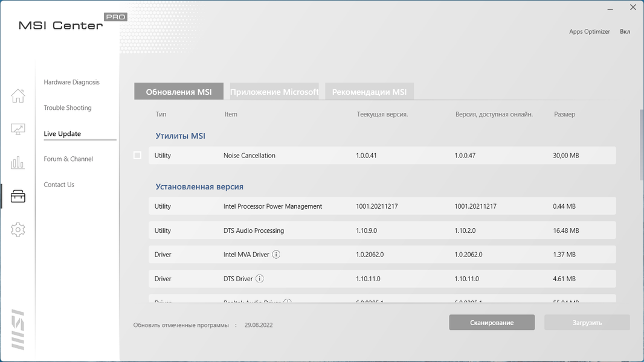Screen dimensions: 644x362
Task: Switch to Приложение Microsoft tab
Action: click(274, 92)
